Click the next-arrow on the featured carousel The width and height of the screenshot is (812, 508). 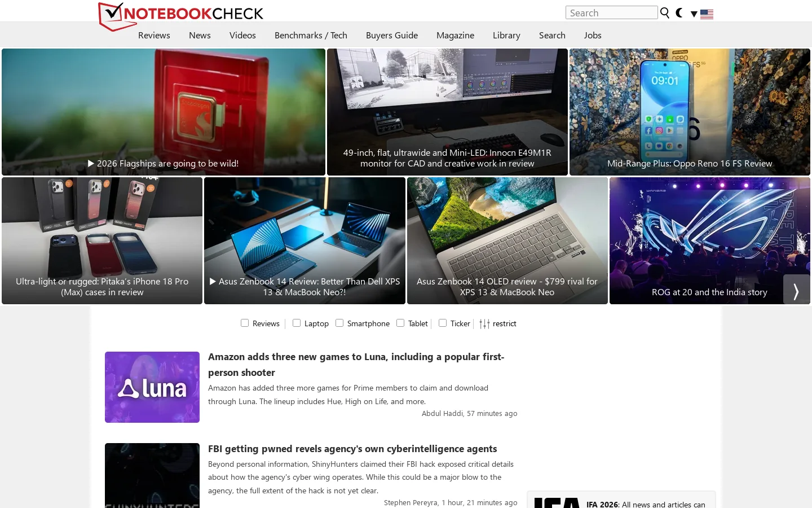(x=796, y=290)
